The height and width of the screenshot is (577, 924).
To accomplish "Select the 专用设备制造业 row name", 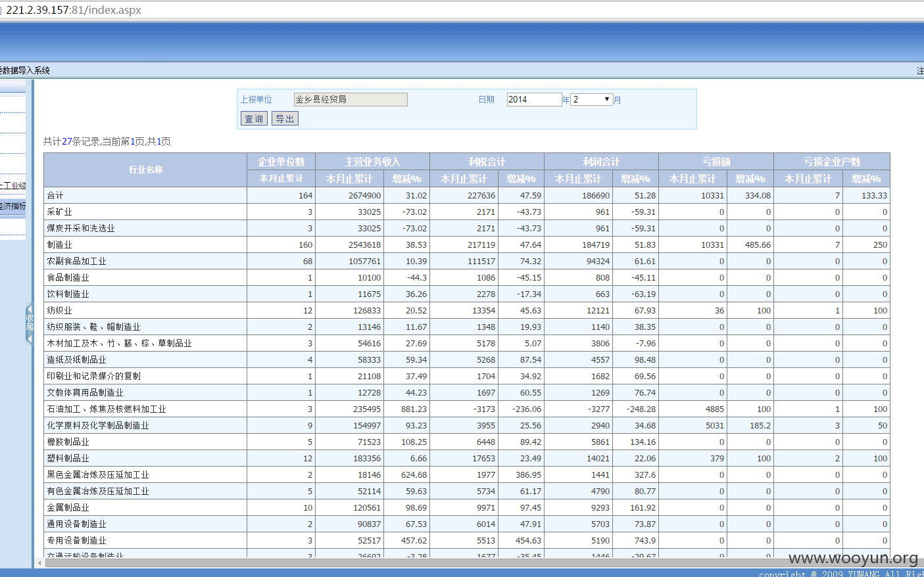I will tap(76, 540).
